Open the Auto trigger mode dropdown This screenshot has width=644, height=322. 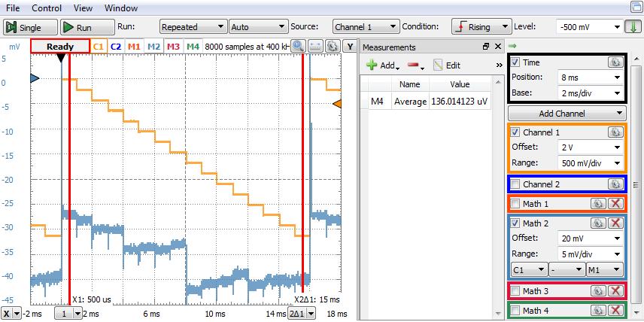[x=258, y=27]
